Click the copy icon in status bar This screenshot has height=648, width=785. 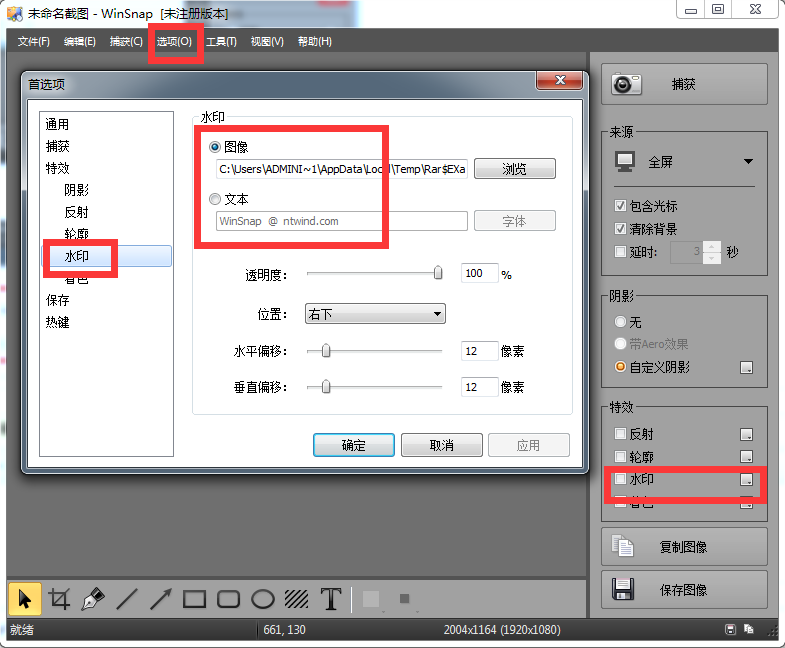click(749, 629)
